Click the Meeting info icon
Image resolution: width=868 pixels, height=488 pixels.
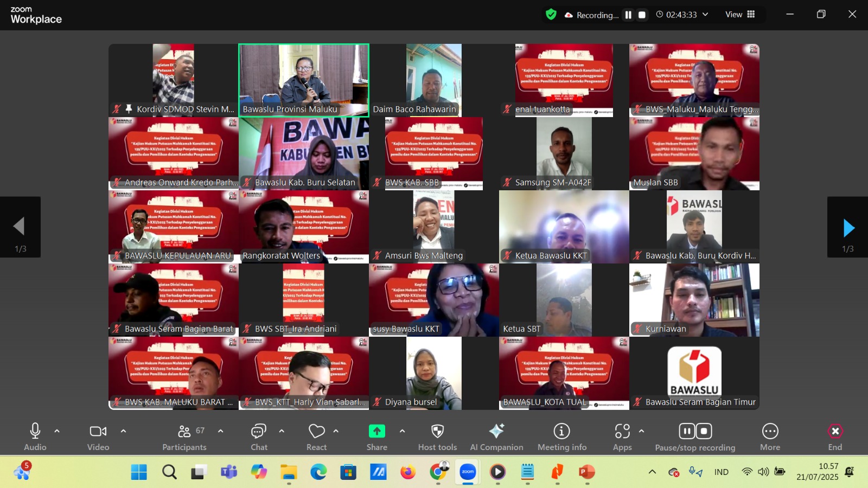click(561, 432)
